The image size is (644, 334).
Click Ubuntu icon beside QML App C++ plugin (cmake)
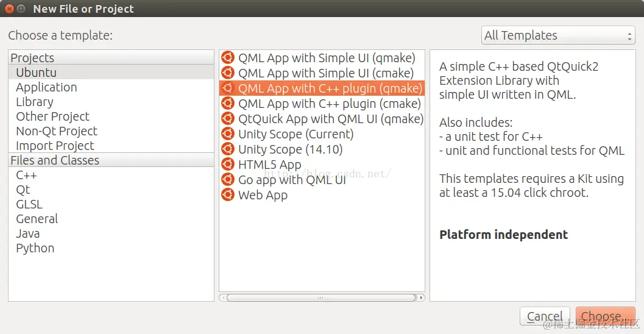228,104
